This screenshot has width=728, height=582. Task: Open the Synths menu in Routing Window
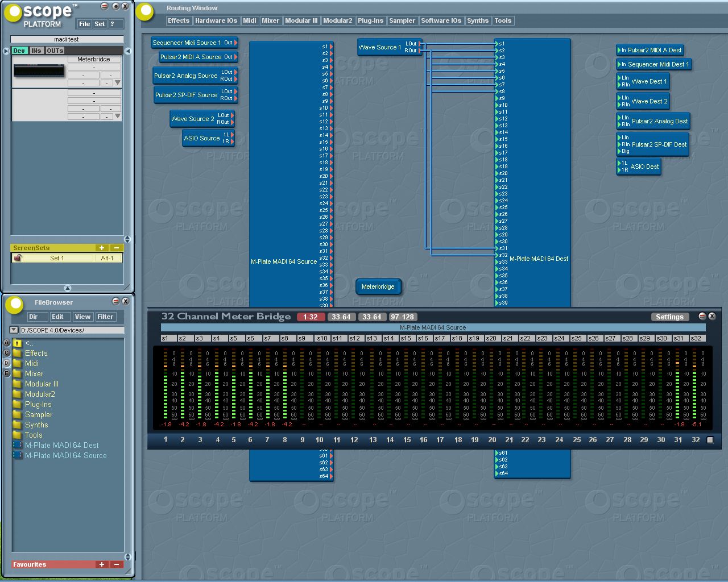[478, 20]
